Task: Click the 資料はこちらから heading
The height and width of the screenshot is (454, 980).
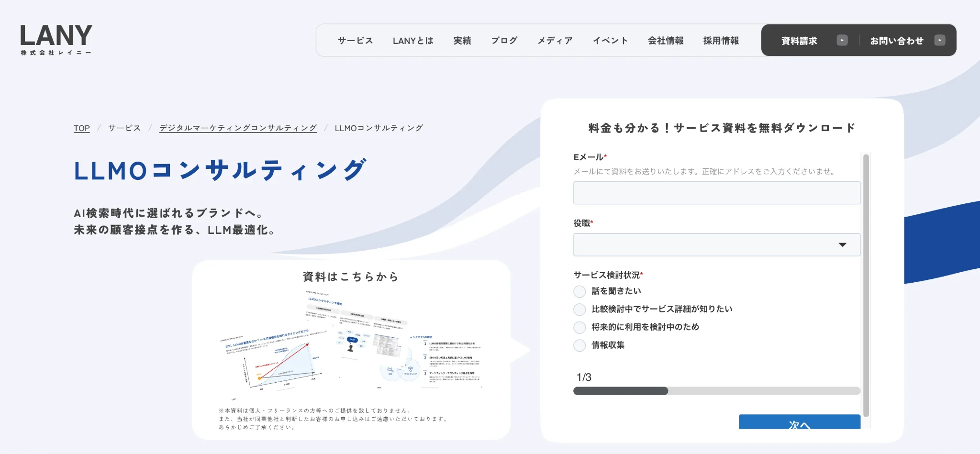Action: point(351,277)
